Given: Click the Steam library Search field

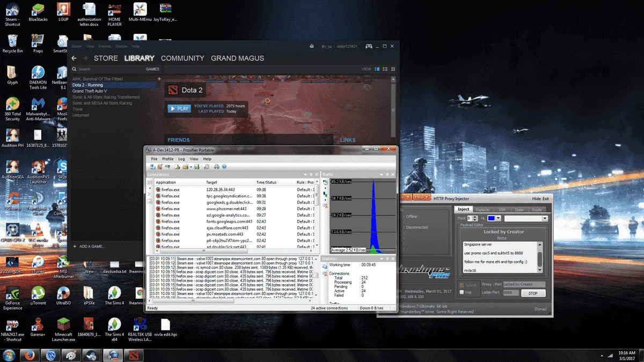Looking at the screenshot, I should coord(107,69).
